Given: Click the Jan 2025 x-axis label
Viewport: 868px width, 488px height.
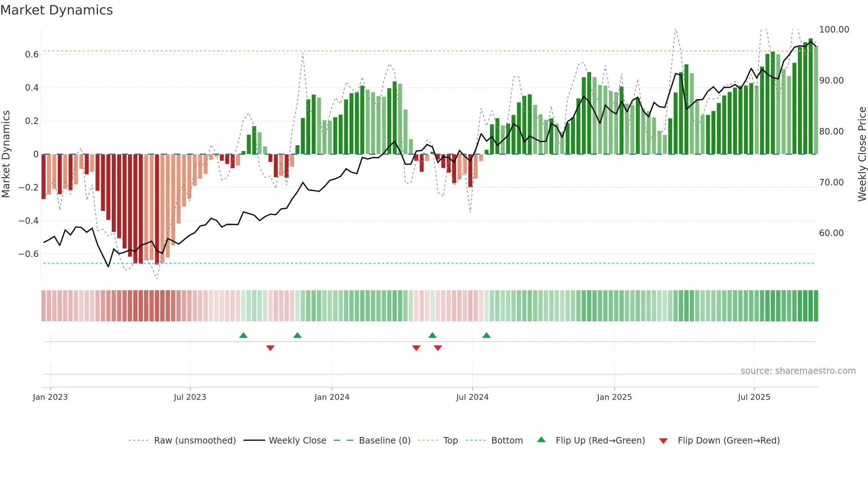Looking at the screenshot, I should pyautogui.click(x=614, y=397).
